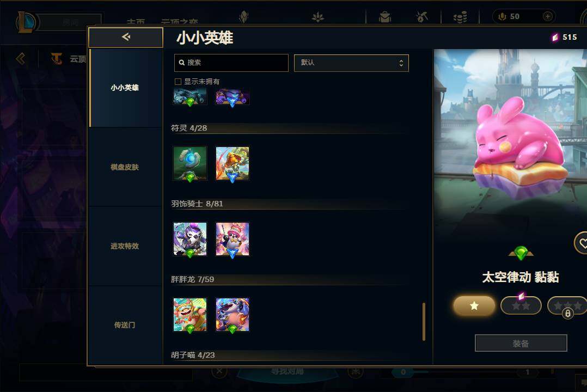Enable the 显示未拥有 checkbox
Image resolution: width=587 pixels, height=392 pixels.
point(178,82)
